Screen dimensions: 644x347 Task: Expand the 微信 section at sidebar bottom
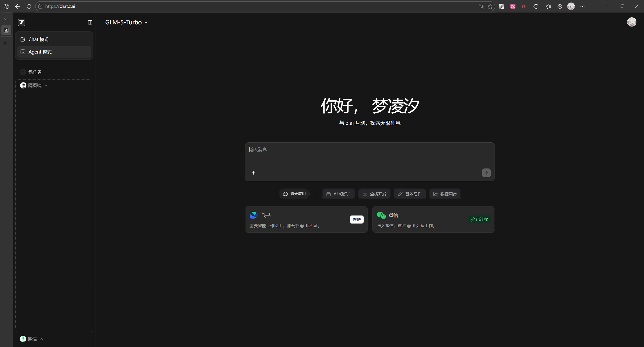point(32,339)
